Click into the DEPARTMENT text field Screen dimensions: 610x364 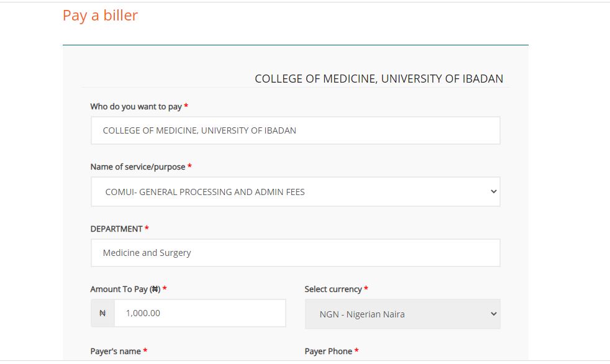point(295,253)
